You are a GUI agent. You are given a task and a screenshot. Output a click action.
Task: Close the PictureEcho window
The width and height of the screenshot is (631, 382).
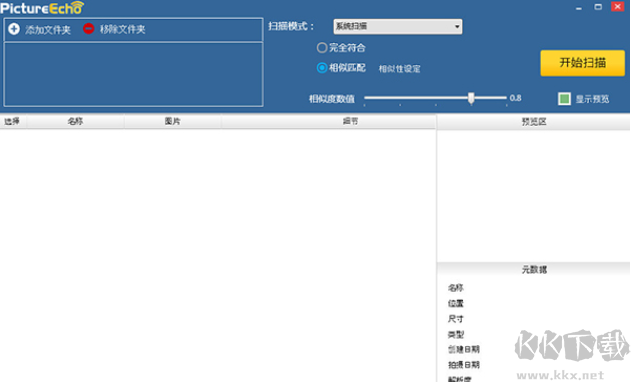pos(617,6)
